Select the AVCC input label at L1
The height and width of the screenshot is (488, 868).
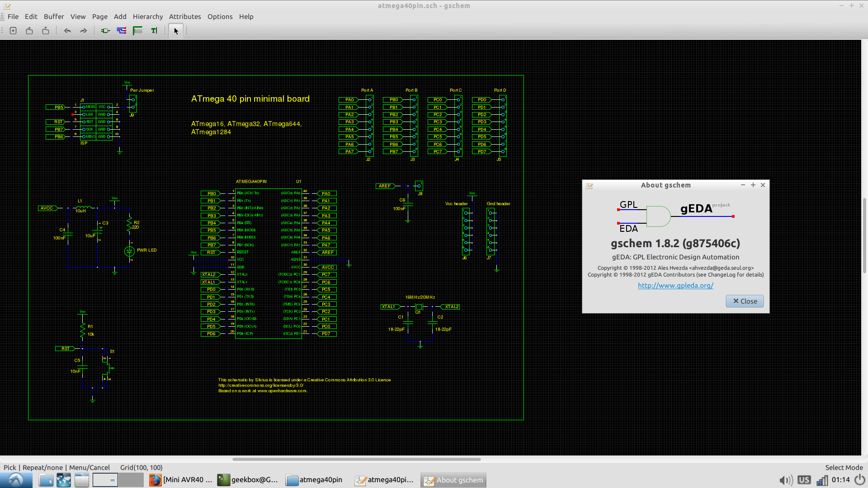[x=48, y=208]
